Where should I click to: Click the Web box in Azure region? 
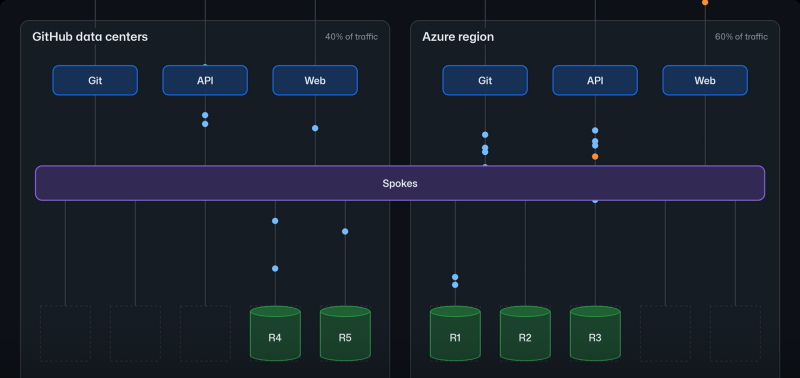(x=705, y=80)
